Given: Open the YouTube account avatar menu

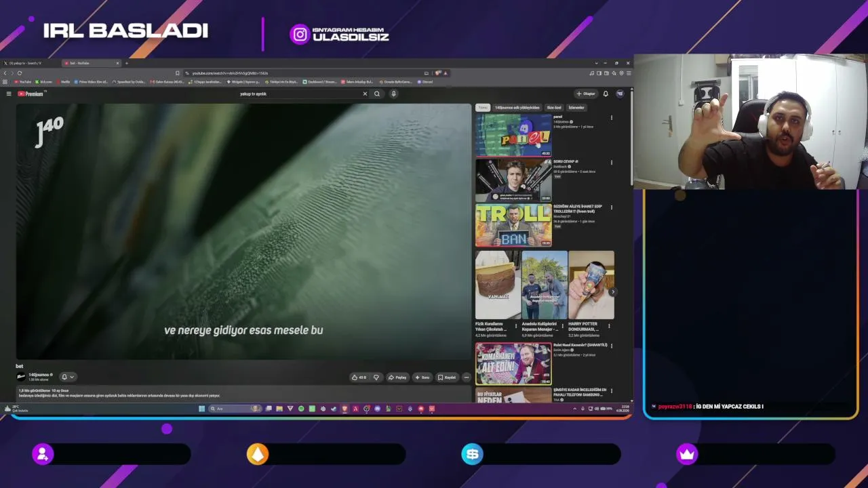Looking at the screenshot, I should click(x=620, y=94).
